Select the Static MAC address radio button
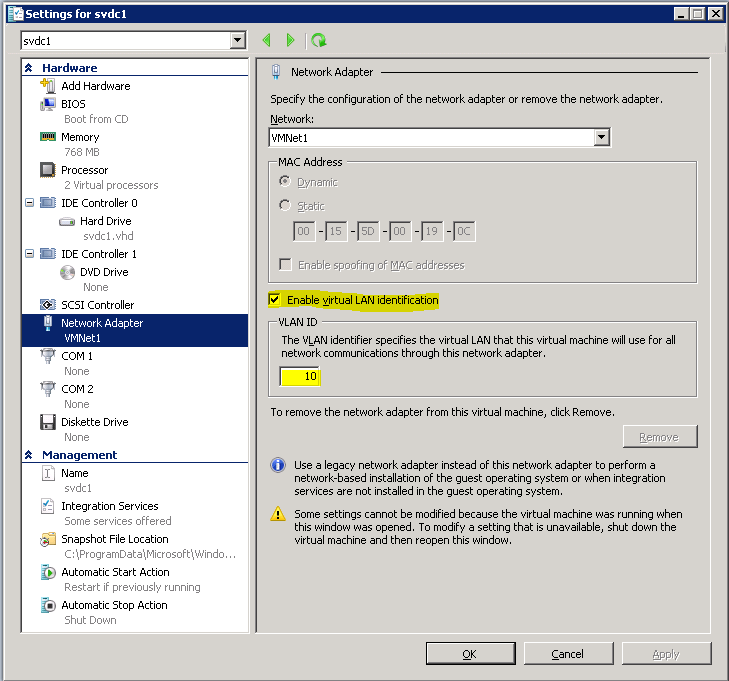Viewport: 729px width, 681px height. pos(285,205)
